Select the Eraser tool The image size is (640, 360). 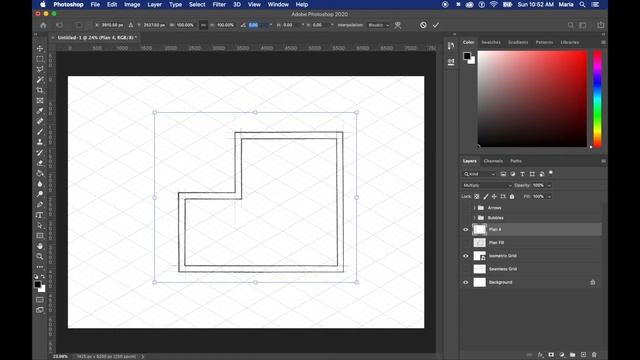click(x=40, y=163)
